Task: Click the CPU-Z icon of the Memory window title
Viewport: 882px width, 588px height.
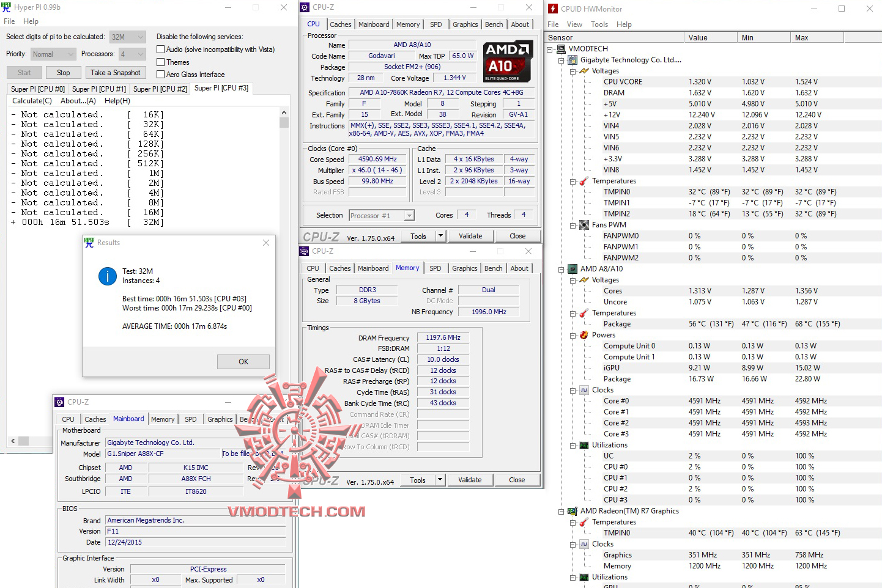Action: click(304, 251)
